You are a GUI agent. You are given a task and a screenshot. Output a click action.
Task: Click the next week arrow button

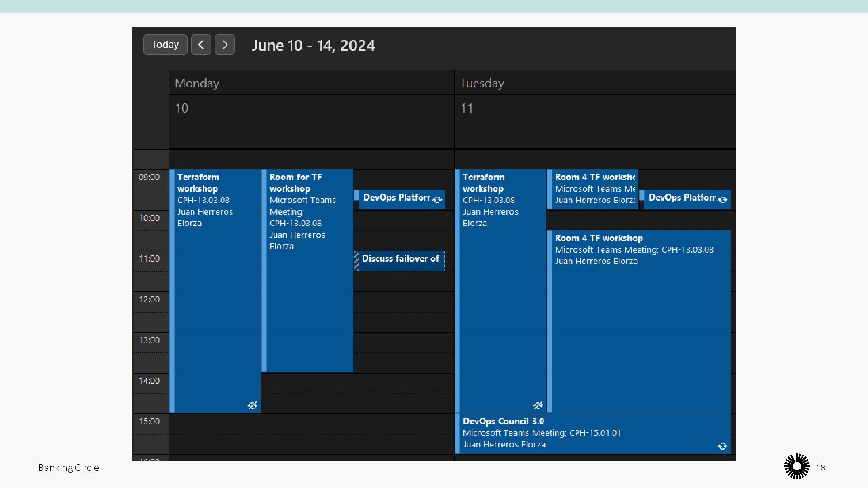click(x=225, y=45)
